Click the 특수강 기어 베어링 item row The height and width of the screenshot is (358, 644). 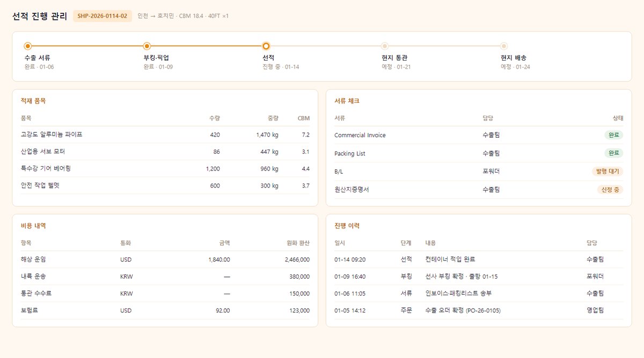[x=165, y=169]
